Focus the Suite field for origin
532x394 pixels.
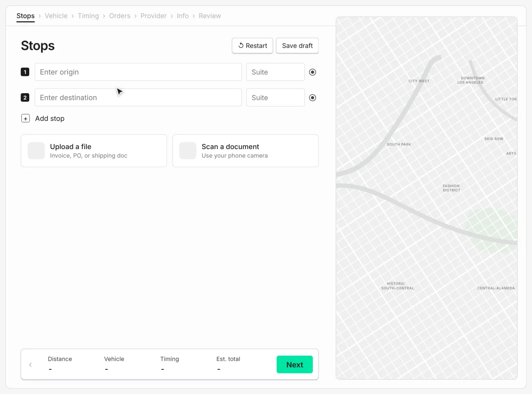(x=275, y=72)
